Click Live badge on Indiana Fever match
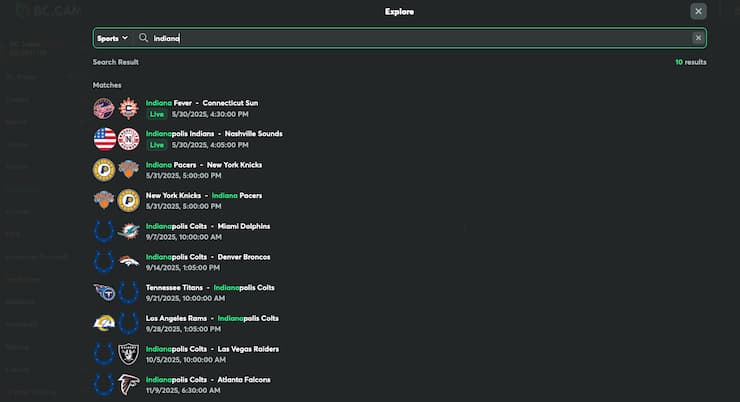This screenshot has width=740, height=402. (157, 114)
